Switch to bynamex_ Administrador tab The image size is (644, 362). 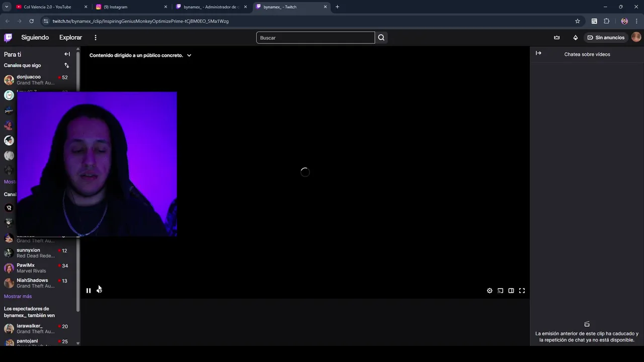211,7
